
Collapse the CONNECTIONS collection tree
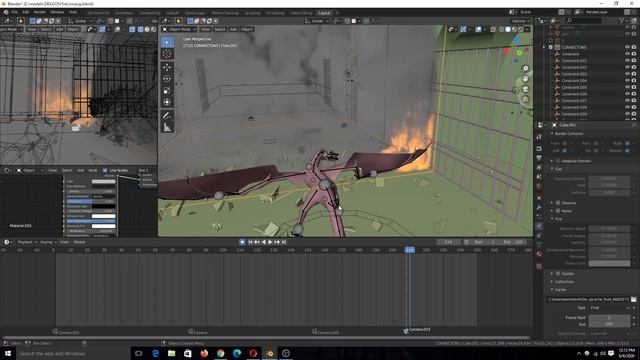click(544, 47)
